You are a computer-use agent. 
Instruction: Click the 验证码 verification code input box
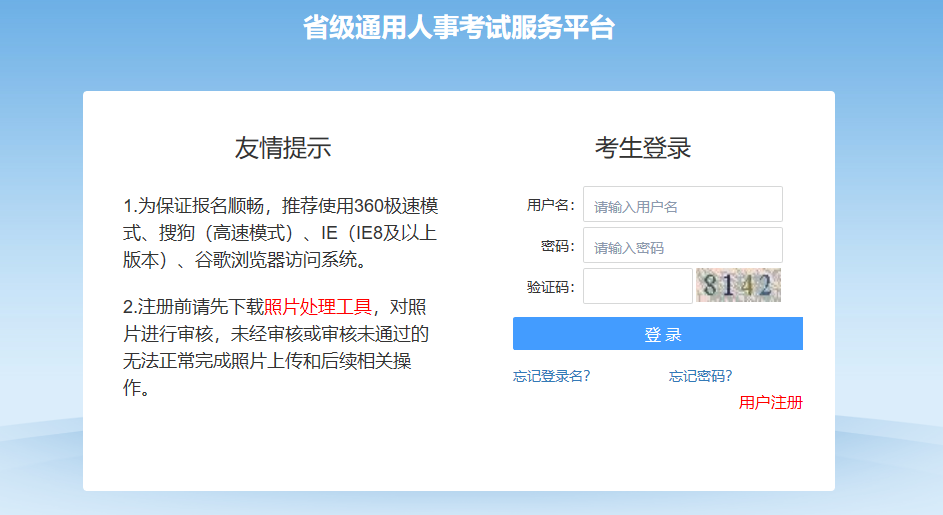point(637,286)
